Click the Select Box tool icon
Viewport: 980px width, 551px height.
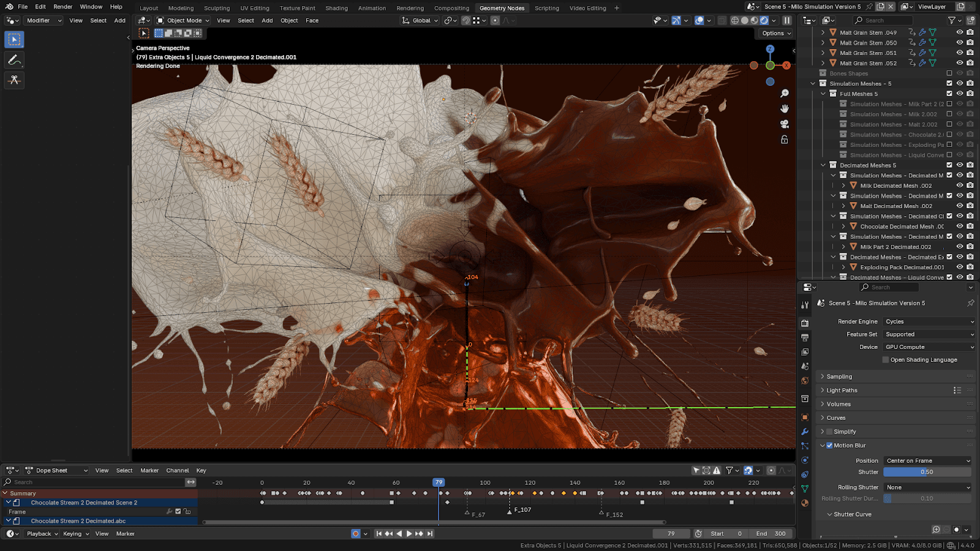[14, 39]
